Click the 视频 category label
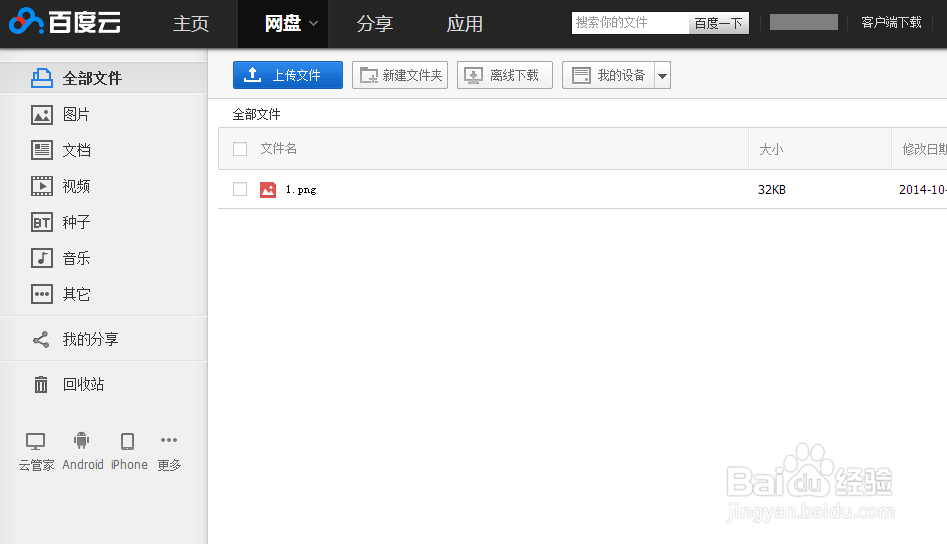Viewport: 947px width, 544px height. pyautogui.click(x=76, y=186)
